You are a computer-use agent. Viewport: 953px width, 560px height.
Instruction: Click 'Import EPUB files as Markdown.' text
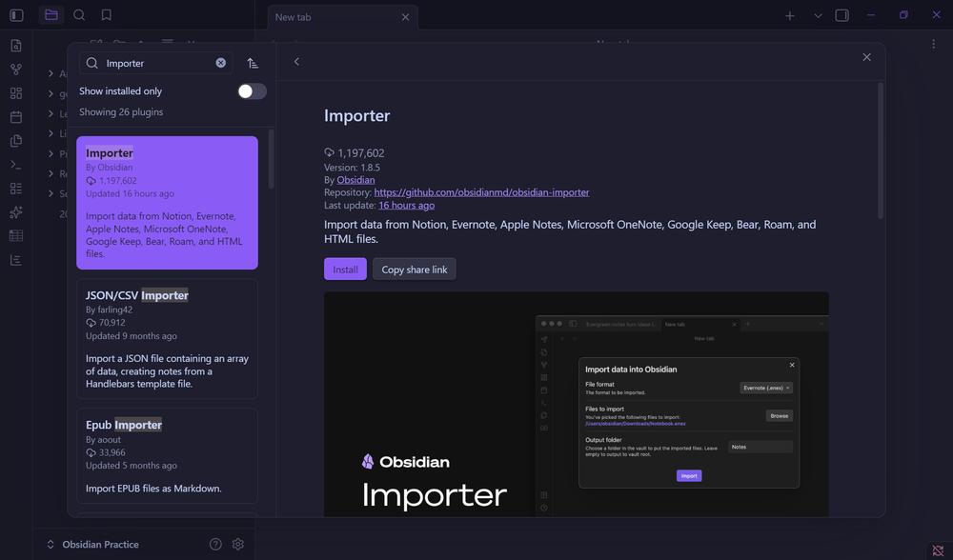coord(153,489)
